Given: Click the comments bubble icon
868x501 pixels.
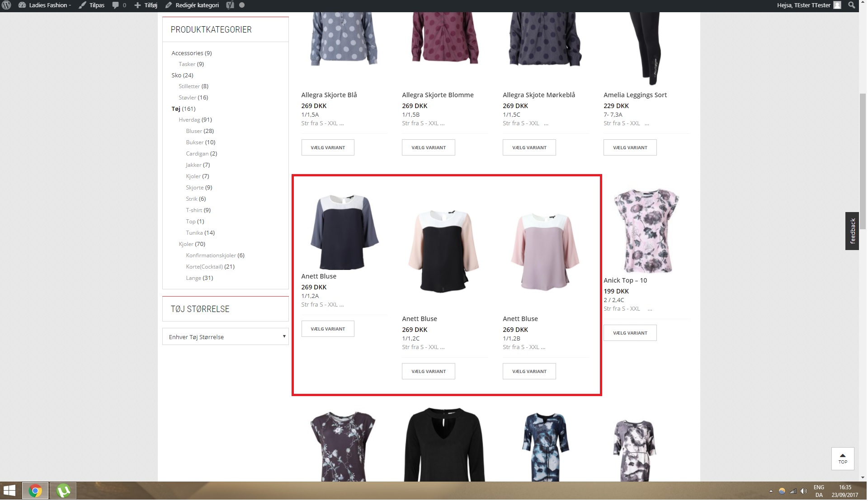Looking at the screenshot, I should [x=115, y=5].
